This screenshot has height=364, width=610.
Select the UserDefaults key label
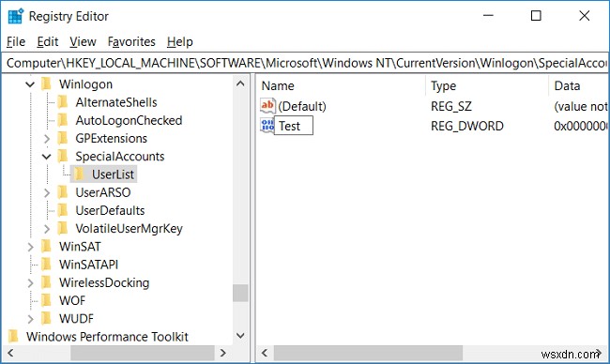tap(110, 210)
